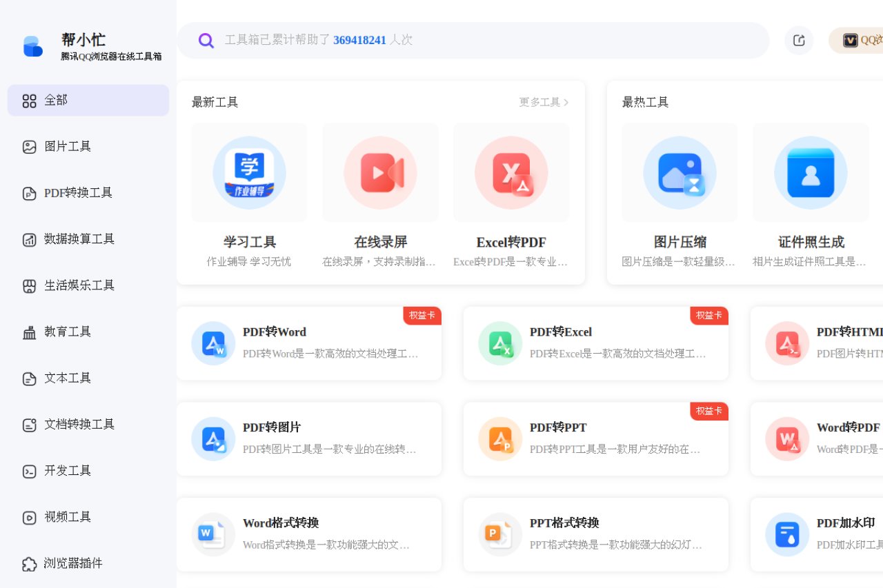883x588 pixels.
Task: Open the PDF转PPT orange icon
Action: [500, 439]
